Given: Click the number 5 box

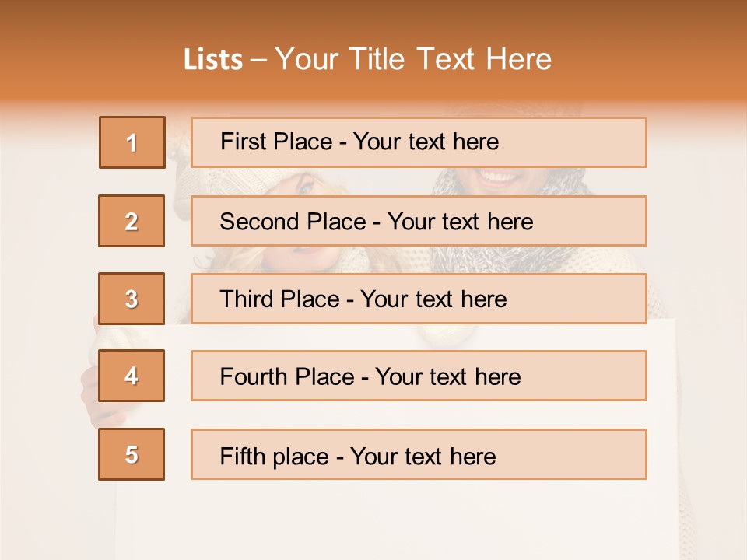Looking at the screenshot, I should pyautogui.click(x=132, y=454).
